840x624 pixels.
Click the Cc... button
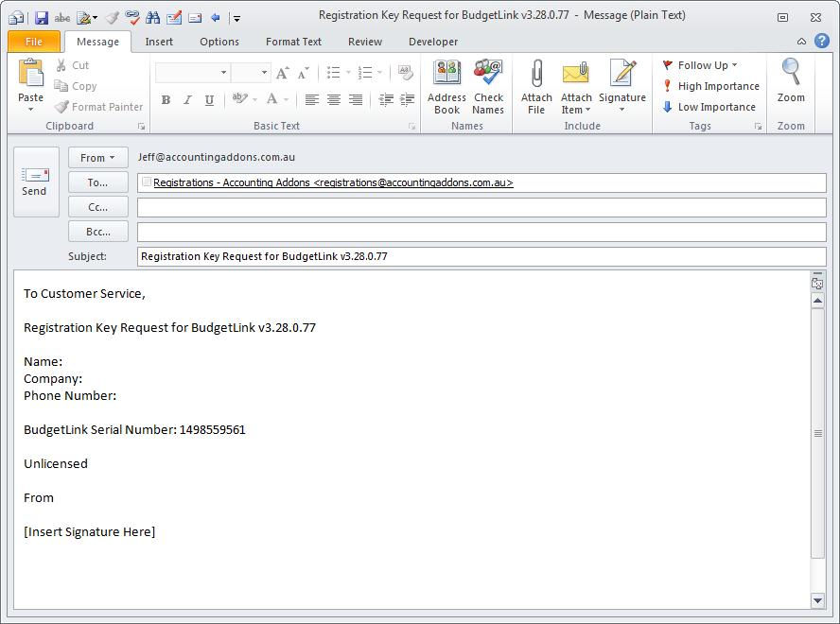point(98,207)
